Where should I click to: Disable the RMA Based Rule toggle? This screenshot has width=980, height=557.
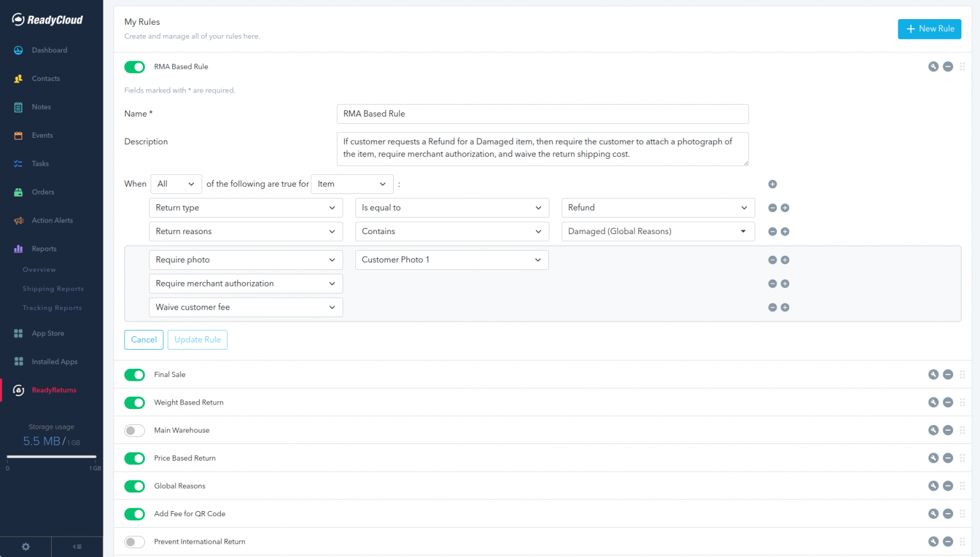pyautogui.click(x=135, y=67)
